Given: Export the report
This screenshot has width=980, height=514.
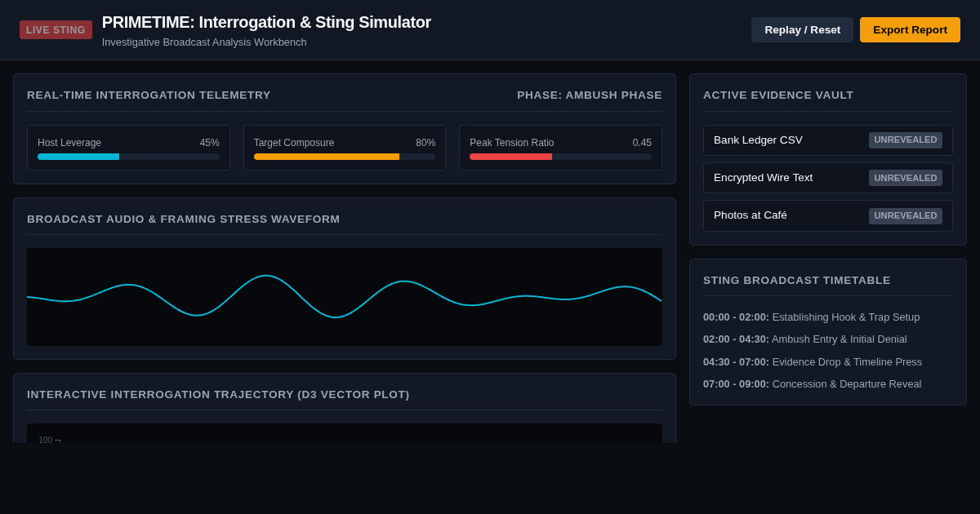Looking at the screenshot, I should point(910,30).
